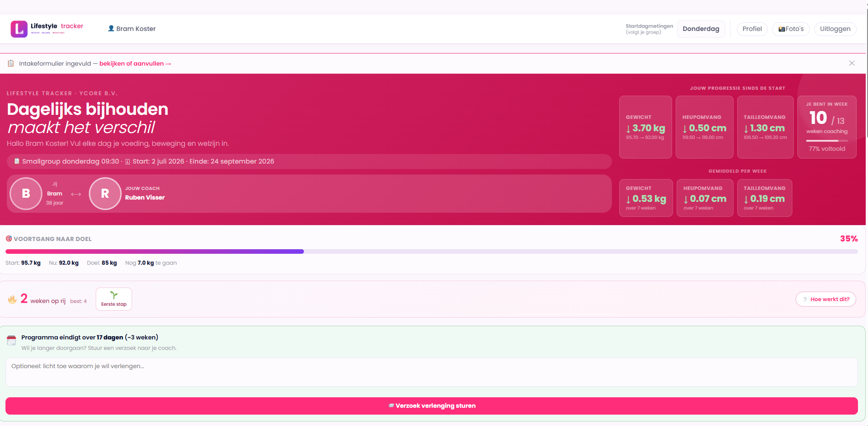Click the 2 weken op rij streak text

coord(43,299)
